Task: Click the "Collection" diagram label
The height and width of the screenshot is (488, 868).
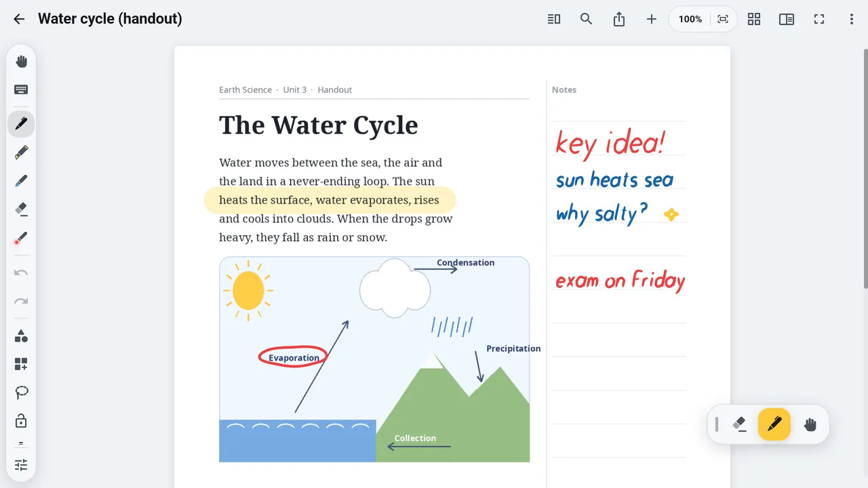Action: coord(415,438)
